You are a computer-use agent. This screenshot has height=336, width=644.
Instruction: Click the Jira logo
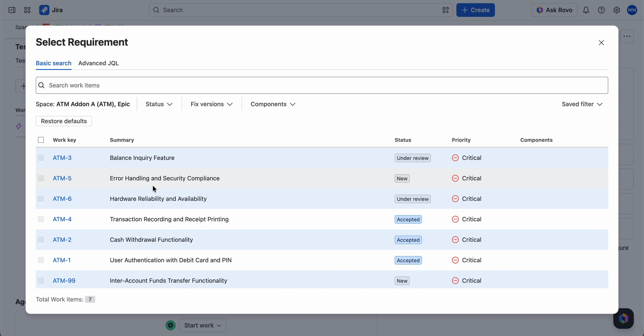51,10
